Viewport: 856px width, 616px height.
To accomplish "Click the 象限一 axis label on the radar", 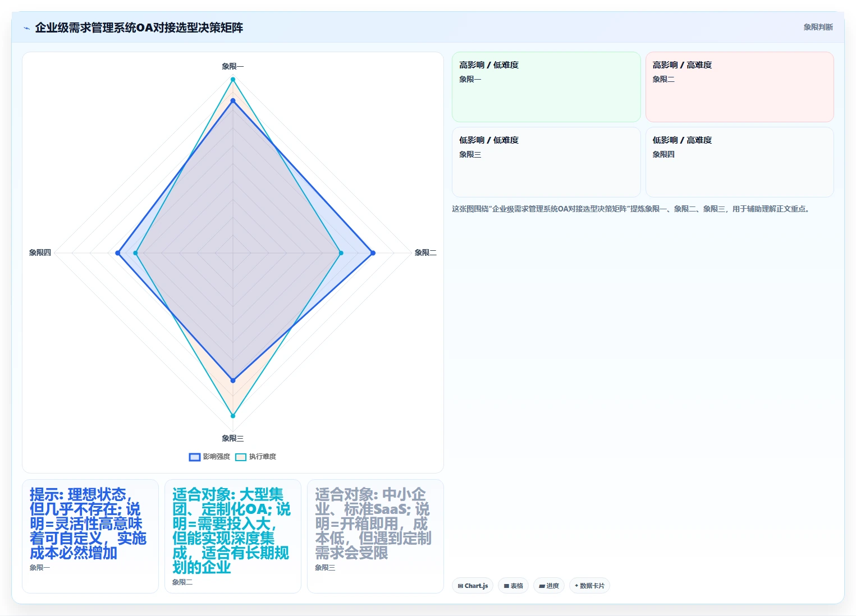I will pos(232,66).
